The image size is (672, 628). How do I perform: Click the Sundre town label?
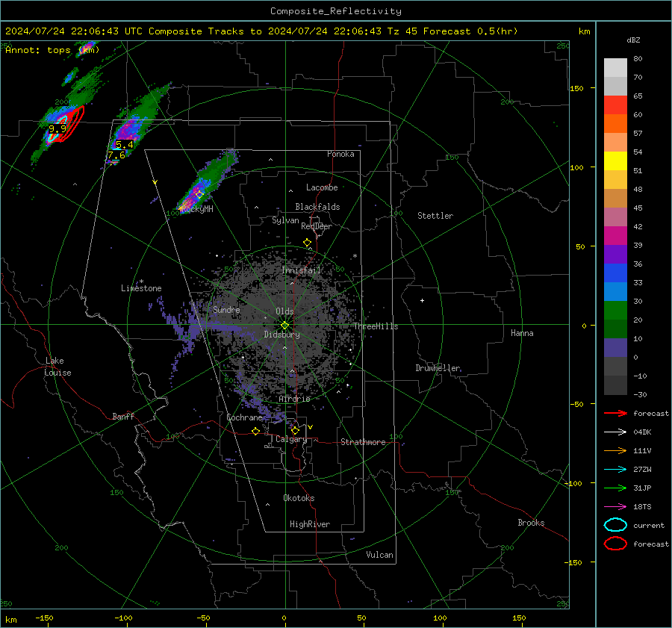click(x=226, y=310)
